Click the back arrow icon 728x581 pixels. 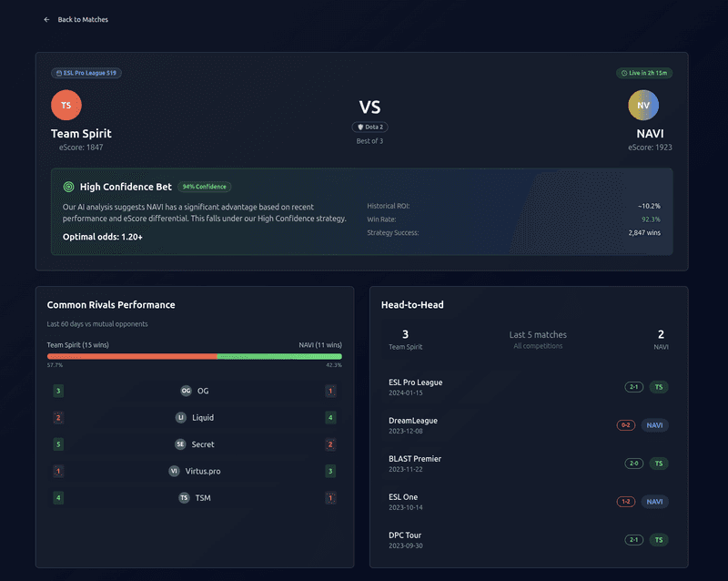click(46, 19)
